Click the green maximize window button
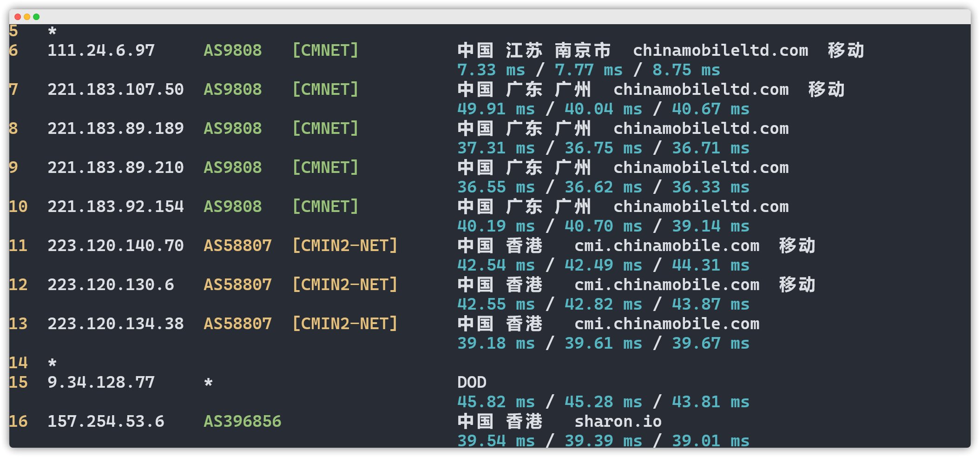The image size is (980, 457). point(36,17)
